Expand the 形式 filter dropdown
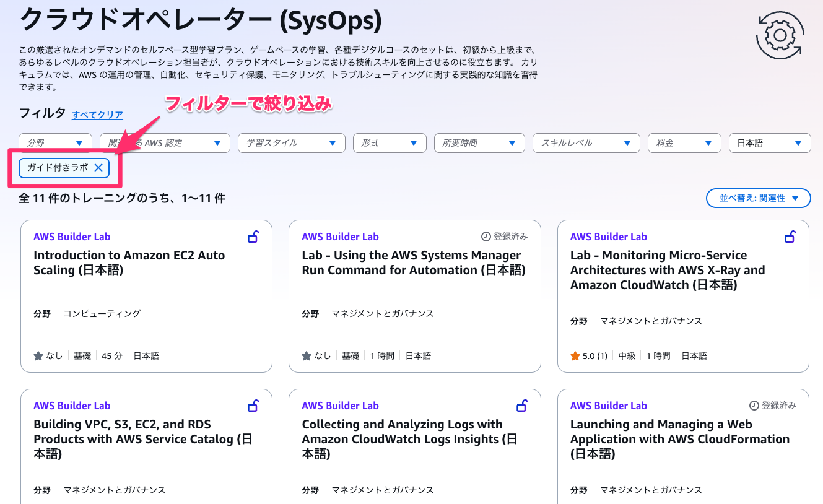 (x=390, y=143)
